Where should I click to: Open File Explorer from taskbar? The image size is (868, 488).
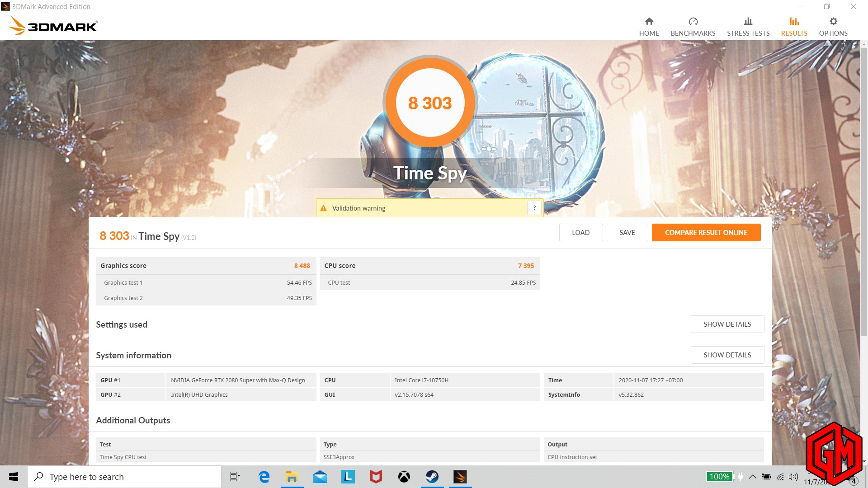pyautogui.click(x=292, y=477)
